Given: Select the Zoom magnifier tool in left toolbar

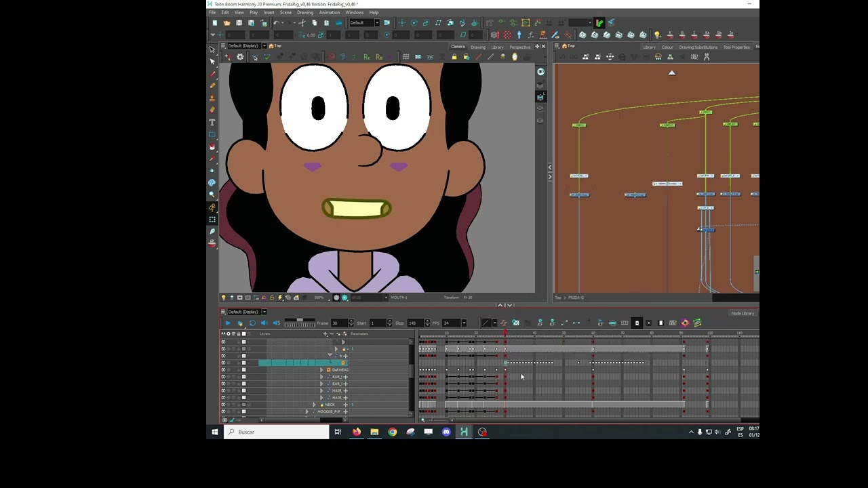Looking at the screenshot, I should pos(212,195).
